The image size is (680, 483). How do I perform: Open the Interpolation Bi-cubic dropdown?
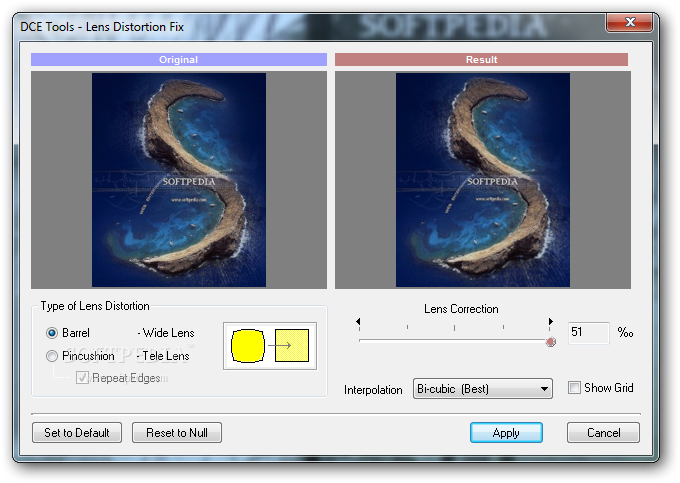tap(483, 388)
